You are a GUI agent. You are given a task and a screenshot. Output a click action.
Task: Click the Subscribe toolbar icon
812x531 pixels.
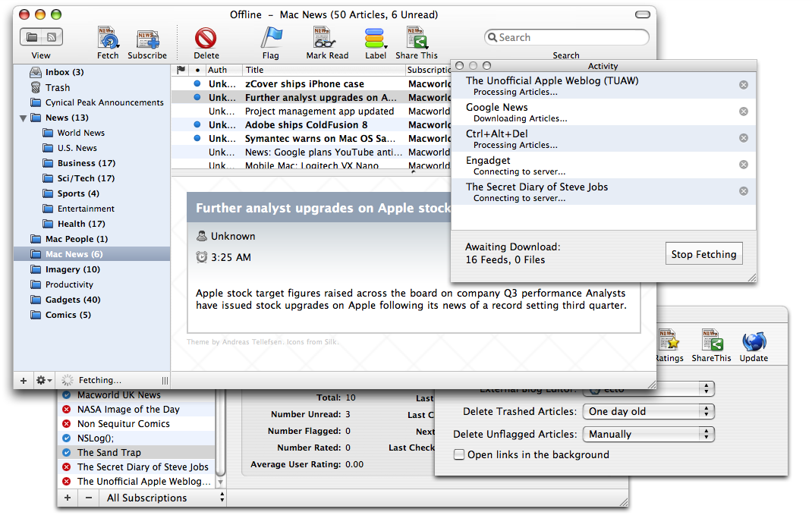tap(147, 39)
